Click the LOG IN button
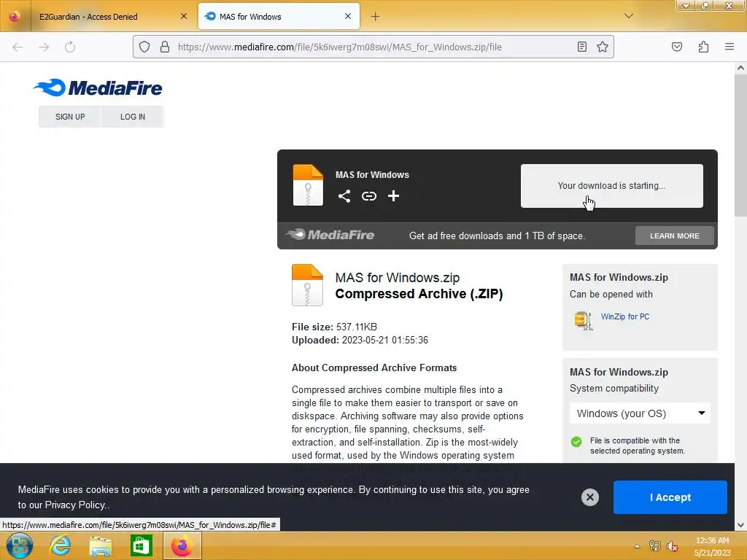This screenshot has height=560, width=747. coord(133,117)
